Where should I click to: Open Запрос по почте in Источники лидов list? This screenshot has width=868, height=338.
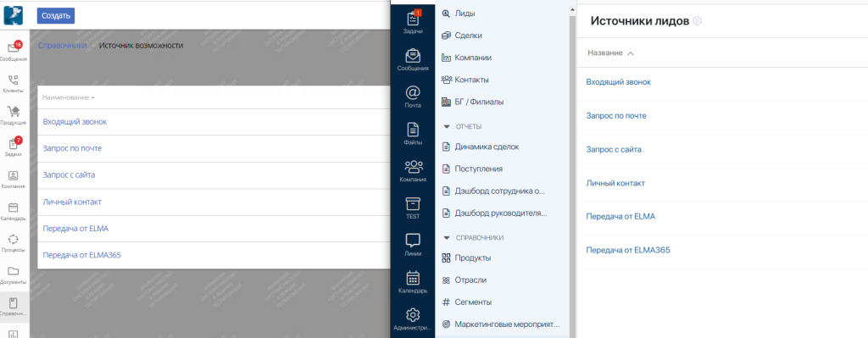616,115
